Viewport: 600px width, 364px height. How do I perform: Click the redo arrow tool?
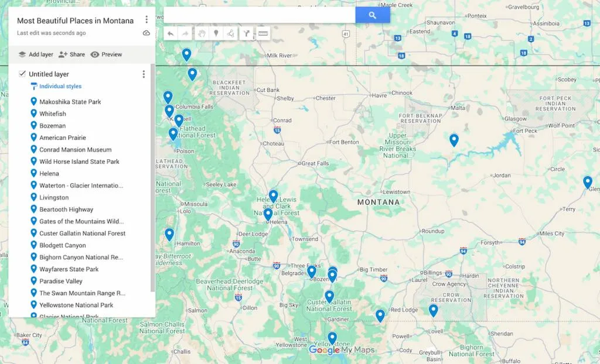185,33
